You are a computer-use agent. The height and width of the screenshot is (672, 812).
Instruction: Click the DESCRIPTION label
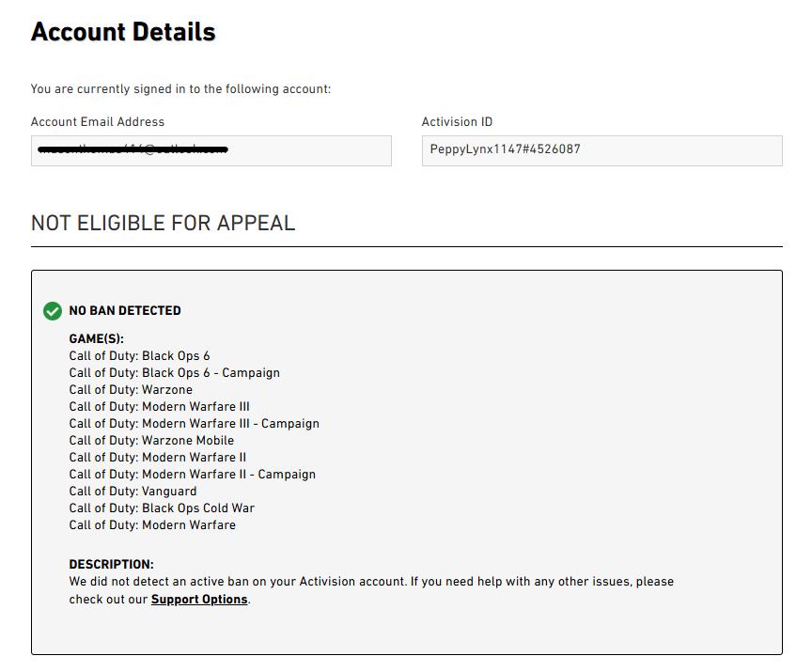pos(111,565)
